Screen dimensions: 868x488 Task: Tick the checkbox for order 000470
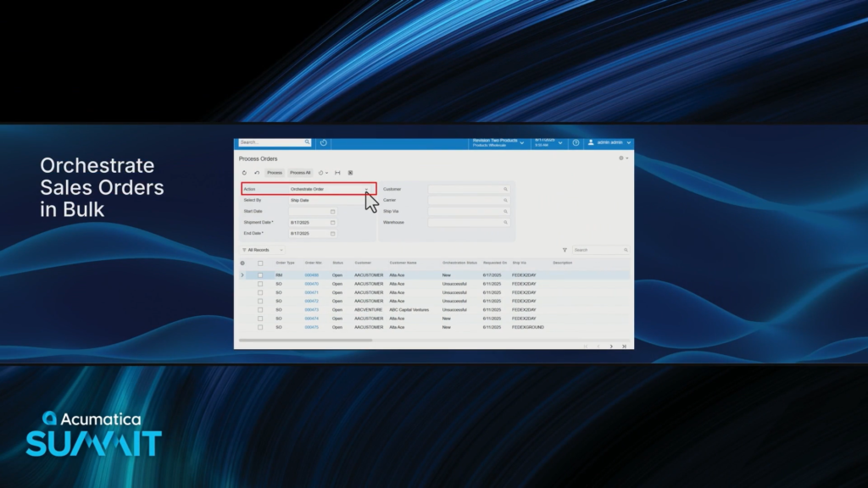coord(260,284)
